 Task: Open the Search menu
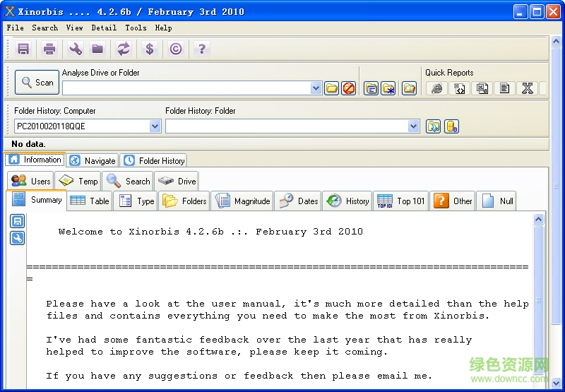click(x=45, y=28)
